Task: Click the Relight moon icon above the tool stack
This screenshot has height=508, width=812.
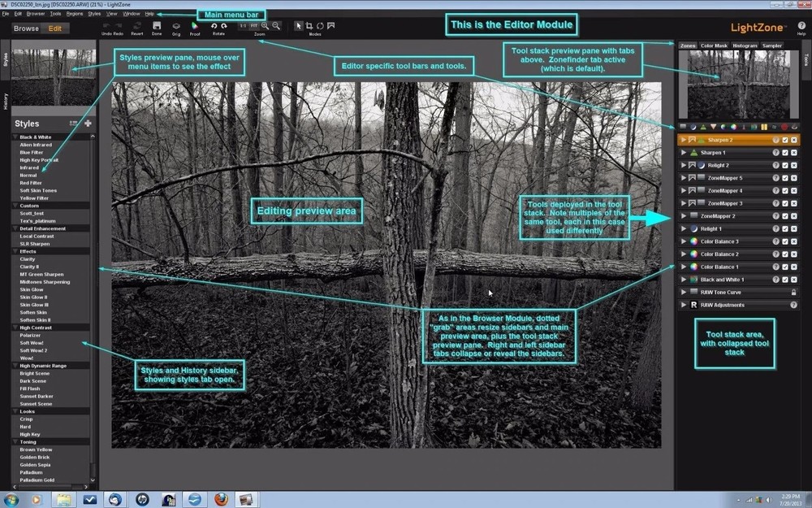Action: (693, 127)
